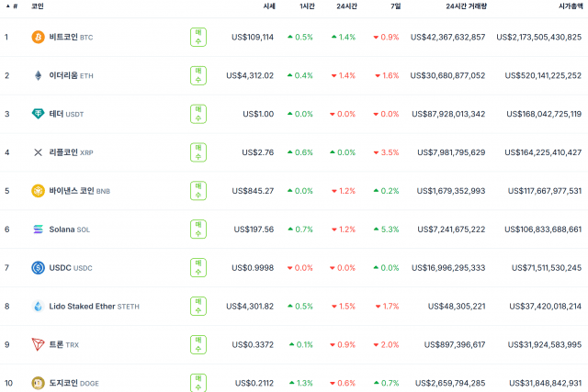Click the USDC coin icon
Image resolution: width=588 pixels, height=392 pixels.
point(38,268)
